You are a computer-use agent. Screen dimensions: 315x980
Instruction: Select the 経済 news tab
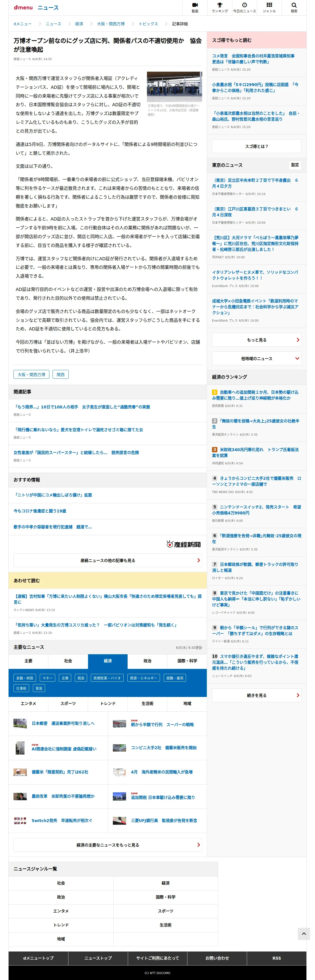tap(108, 661)
